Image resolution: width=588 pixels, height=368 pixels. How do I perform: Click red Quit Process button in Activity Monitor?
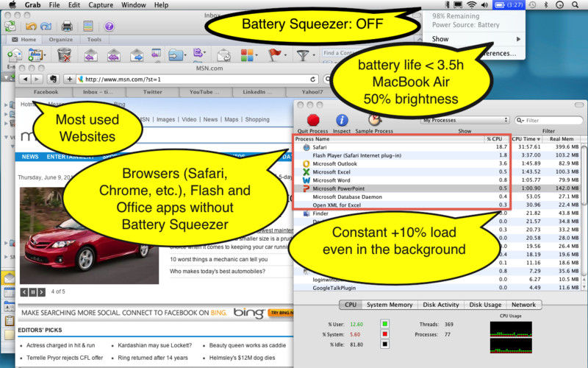pos(313,120)
